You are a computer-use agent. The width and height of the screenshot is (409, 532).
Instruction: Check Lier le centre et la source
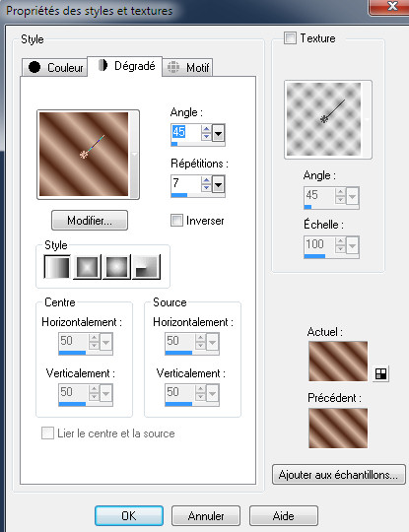click(x=47, y=433)
